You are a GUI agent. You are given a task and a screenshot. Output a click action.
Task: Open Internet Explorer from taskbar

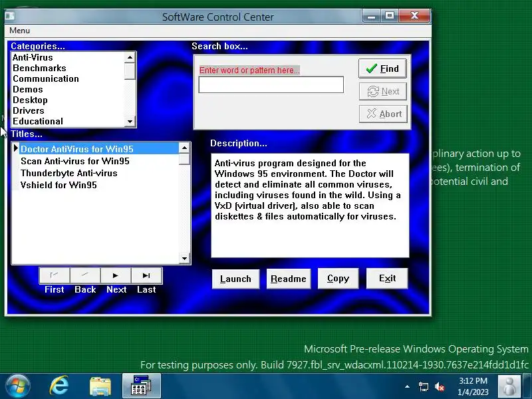59,386
